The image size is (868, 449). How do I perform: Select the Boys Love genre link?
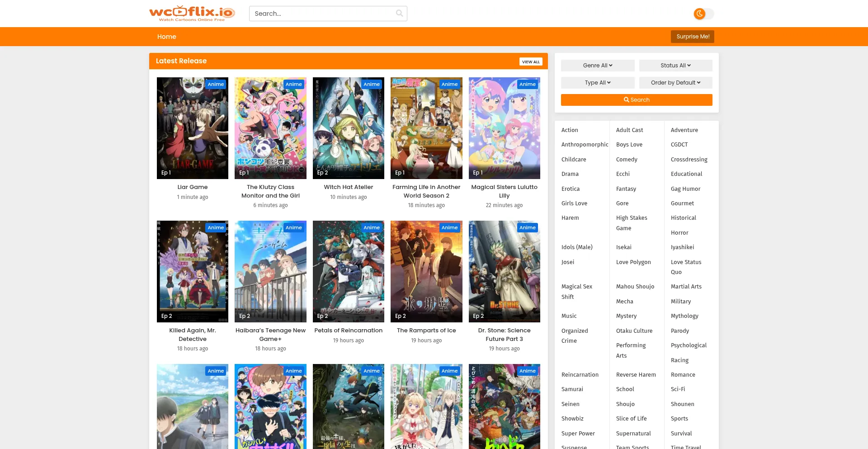click(629, 145)
